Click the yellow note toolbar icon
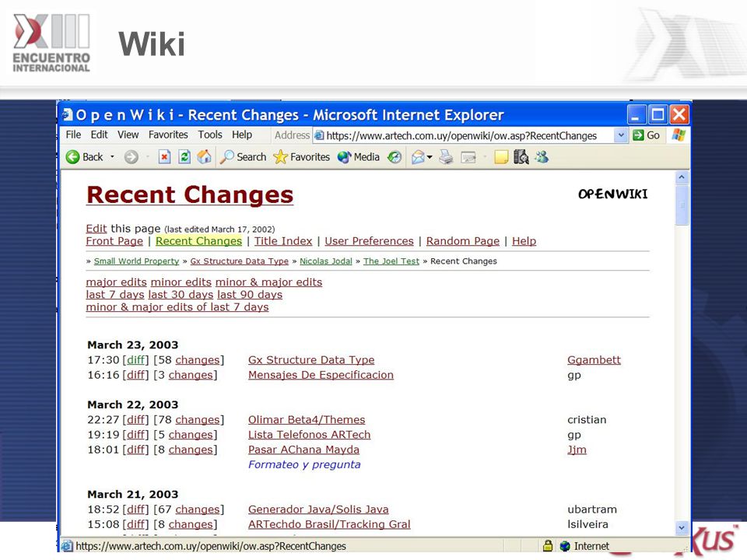This screenshot has height=560, width=747. coord(501,156)
